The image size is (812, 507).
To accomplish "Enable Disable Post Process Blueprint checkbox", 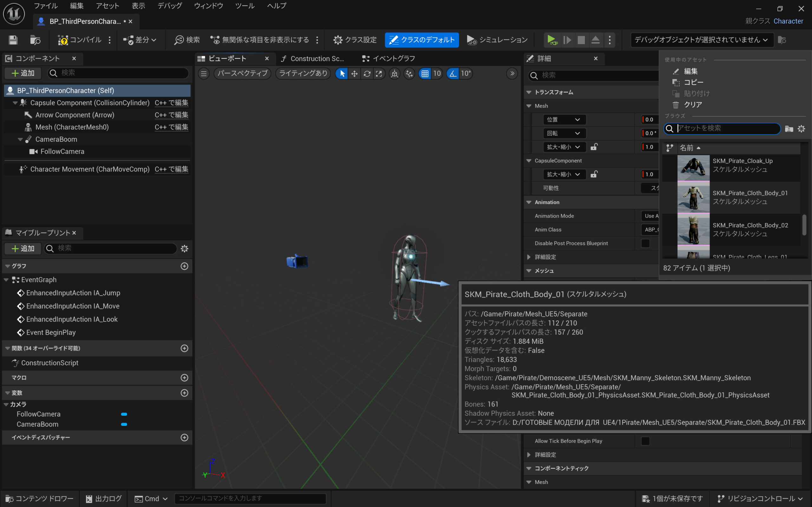I will tap(645, 243).
